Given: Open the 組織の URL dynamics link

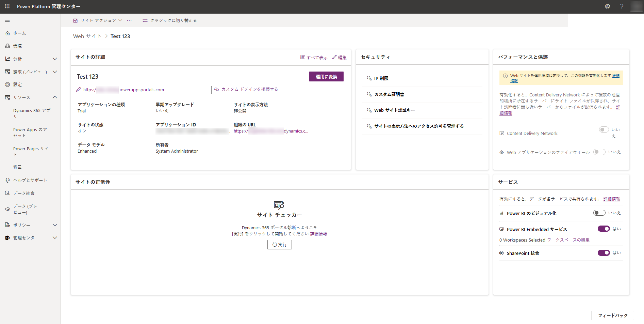Looking at the screenshot, I should tap(271, 131).
